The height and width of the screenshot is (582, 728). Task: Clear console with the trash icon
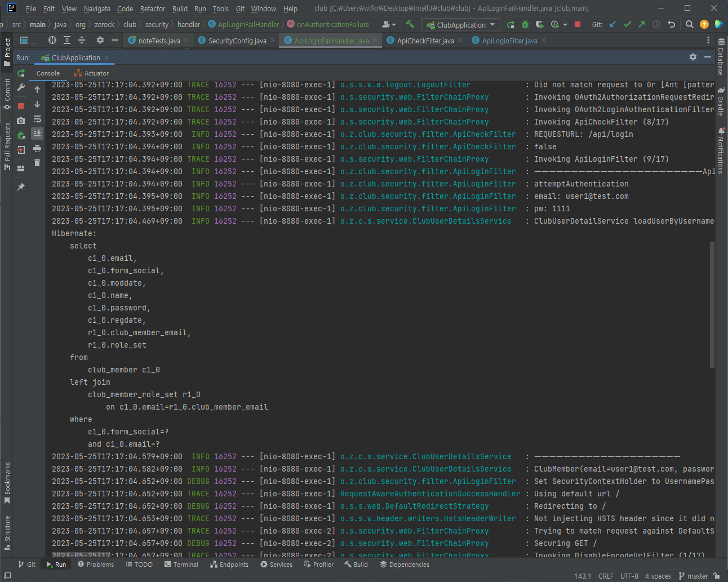tap(37, 163)
